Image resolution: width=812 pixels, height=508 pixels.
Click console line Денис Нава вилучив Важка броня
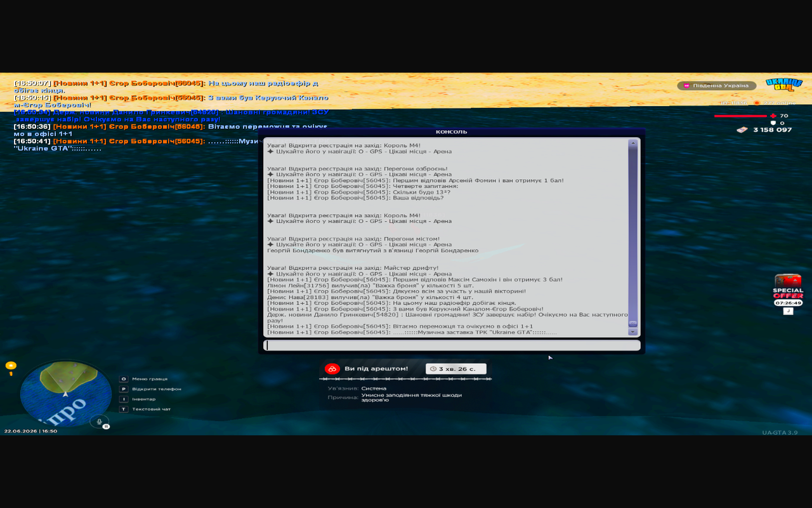pos(370,297)
